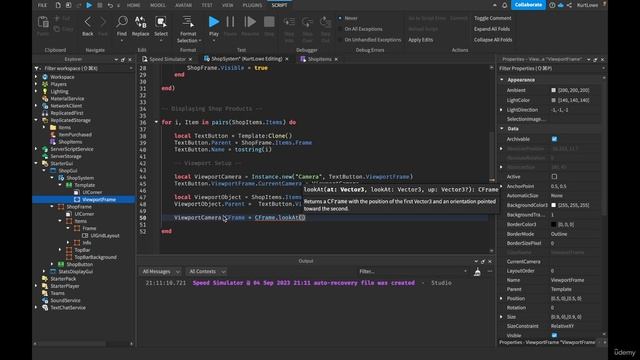Viewport: 640px width, 360px height.
Task: Click the Explorer filter funnel icon
Action: 37,69
